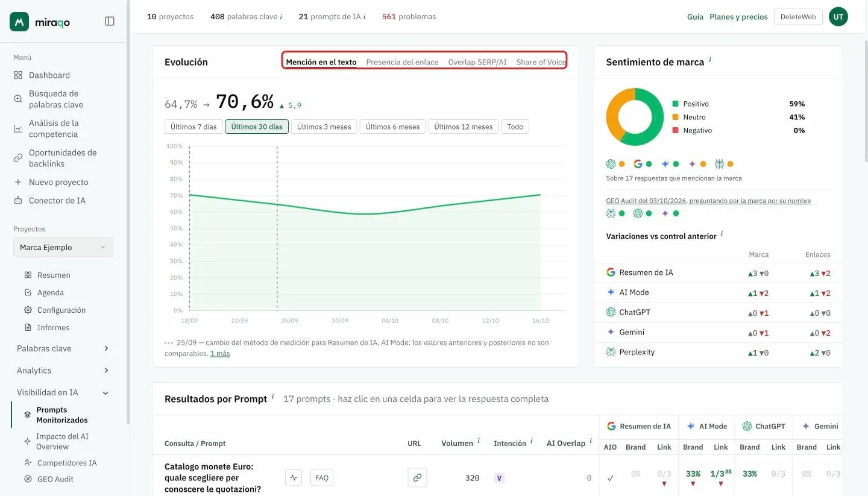868x496 pixels.
Task: Click the DeleteWeb button
Action: (798, 17)
